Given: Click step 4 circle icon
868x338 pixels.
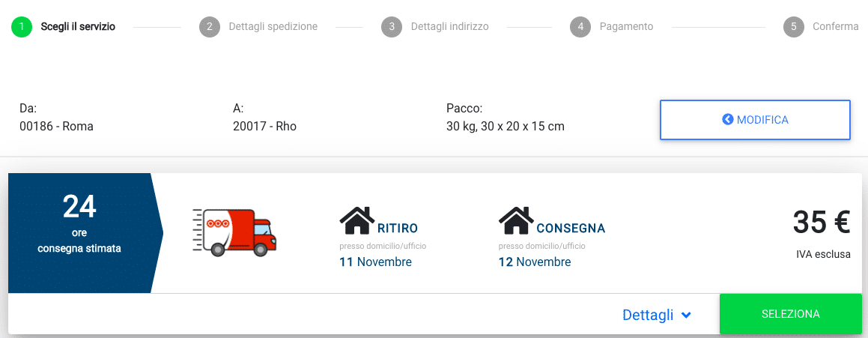Looking at the screenshot, I should pyautogui.click(x=580, y=27).
